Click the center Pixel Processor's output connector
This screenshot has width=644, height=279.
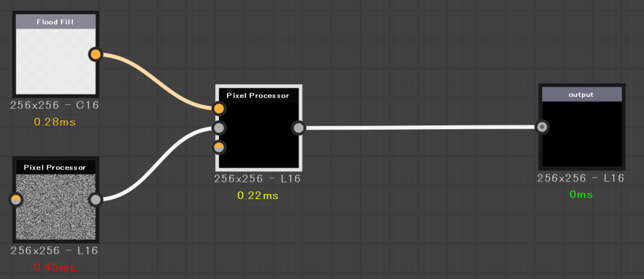click(299, 128)
